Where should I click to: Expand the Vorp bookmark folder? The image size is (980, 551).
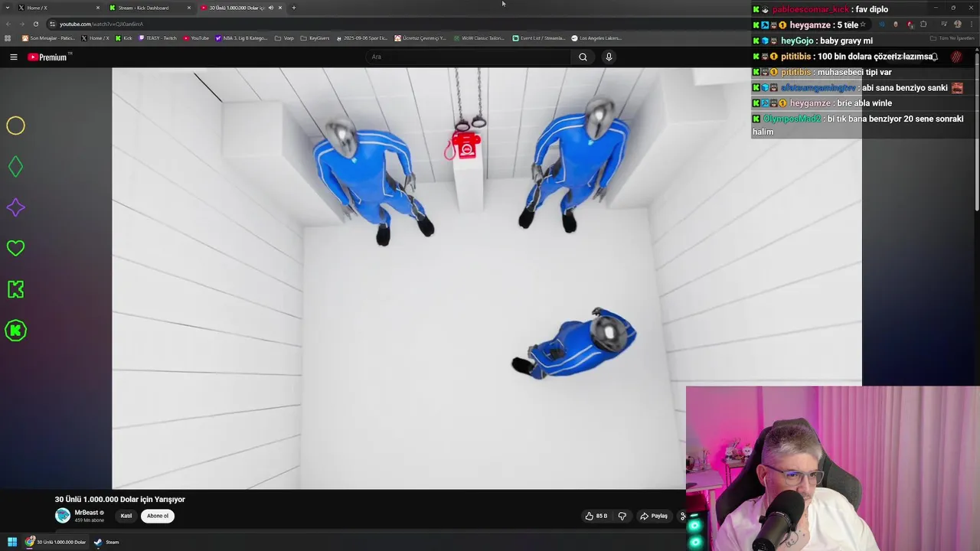coord(284,38)
